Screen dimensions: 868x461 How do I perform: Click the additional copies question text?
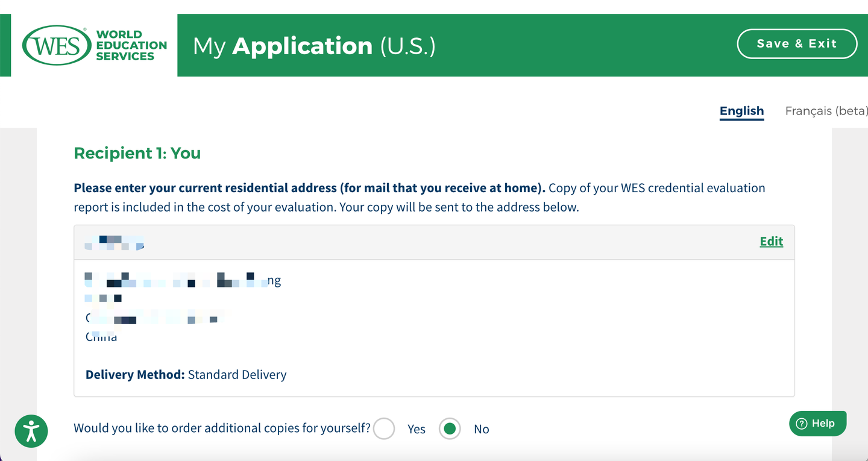pos(222,428)
